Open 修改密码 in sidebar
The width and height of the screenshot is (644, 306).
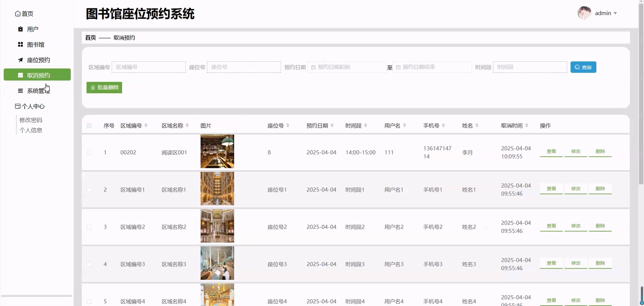tap(31, 120)
